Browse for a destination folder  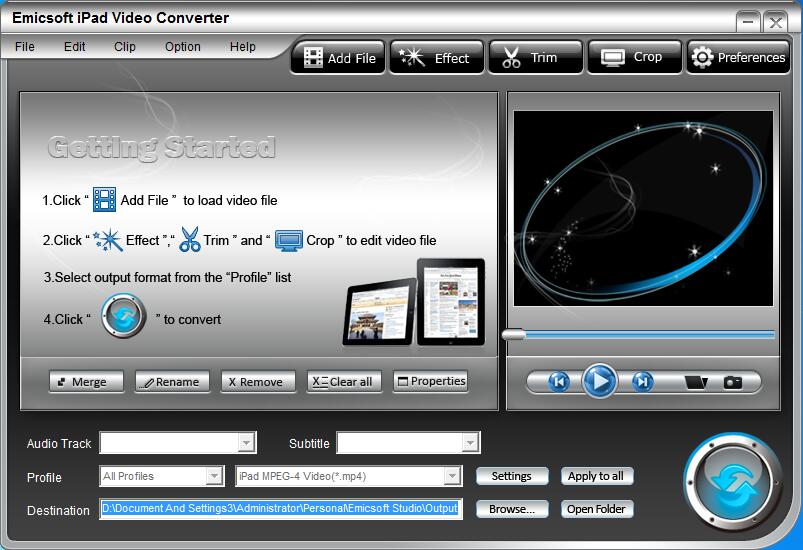click(x=512, y=509)
